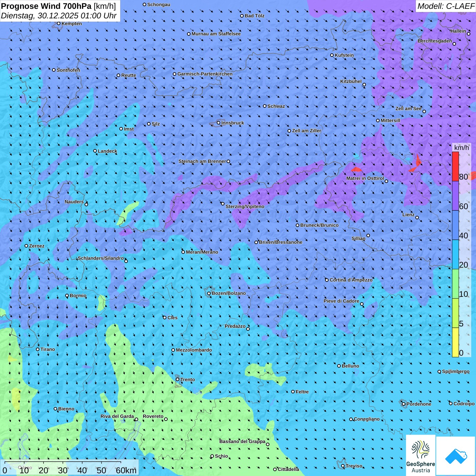Click the date 'Dienstag, 30.12.2025 01:00 Uhr'
Screen dimensions: 476x476
click(59, 16)
